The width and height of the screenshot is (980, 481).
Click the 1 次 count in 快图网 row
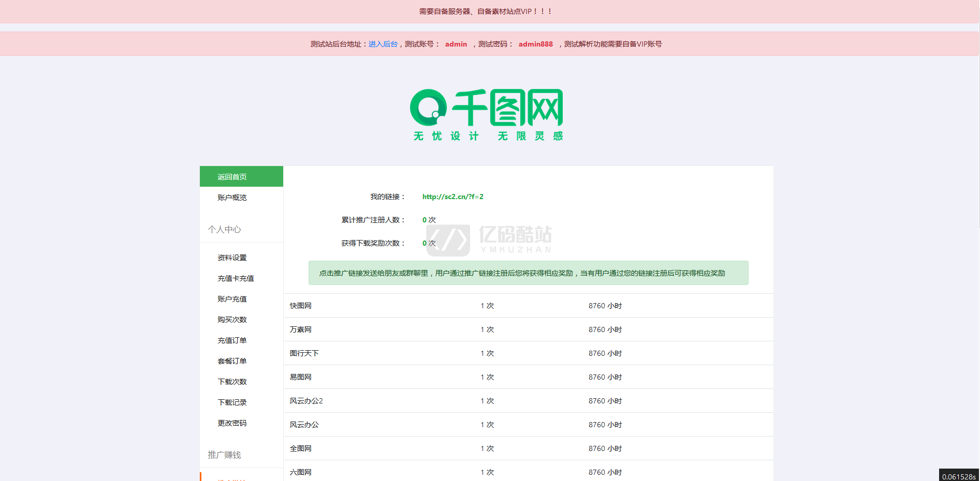tap(487, 306)
